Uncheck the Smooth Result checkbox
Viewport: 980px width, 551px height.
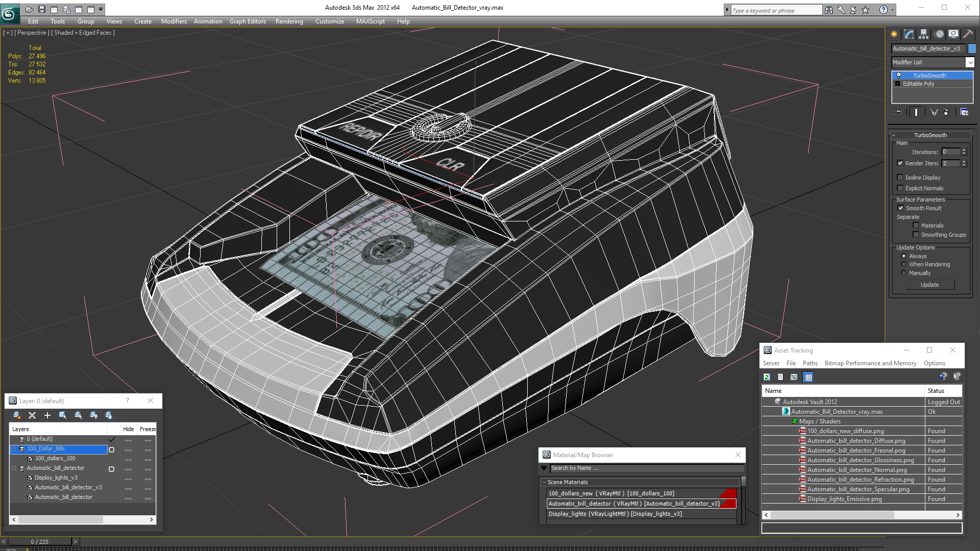tap(901, 208)
